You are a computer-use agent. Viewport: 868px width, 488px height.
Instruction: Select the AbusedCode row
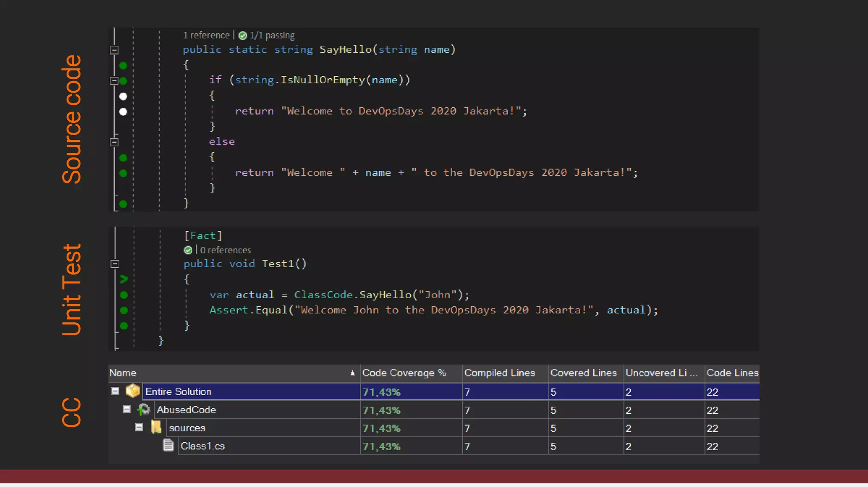[434, 410]
